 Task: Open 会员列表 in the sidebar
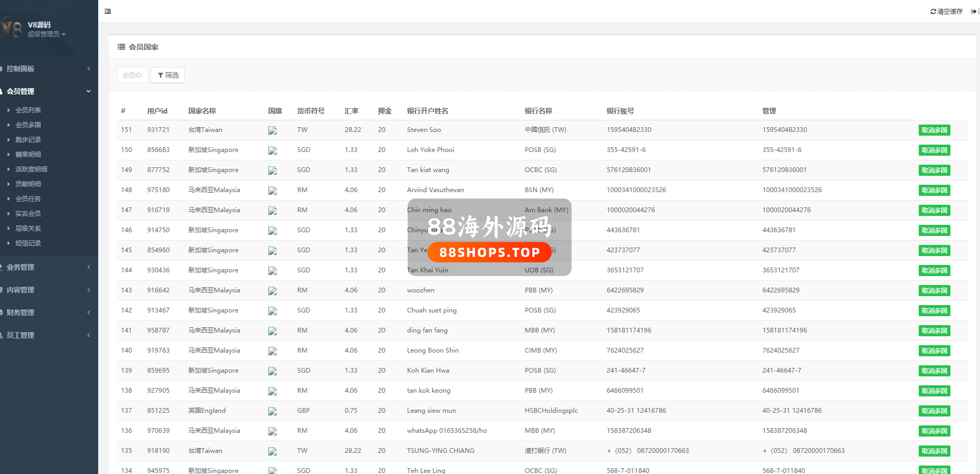click(28, 110)
